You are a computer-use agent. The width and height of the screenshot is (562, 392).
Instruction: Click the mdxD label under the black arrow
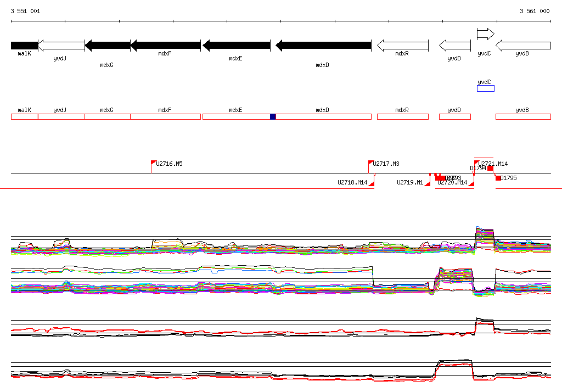click(x=322, y=65)
